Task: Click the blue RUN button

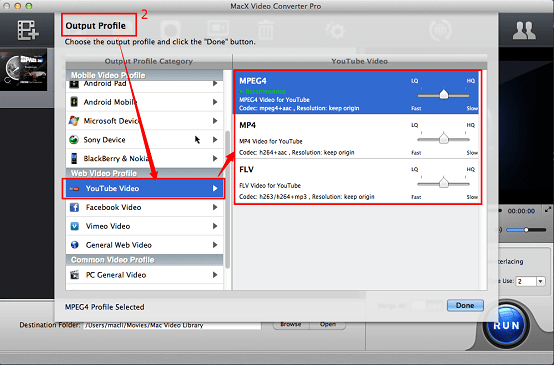Action: click(x=507, y=325)
